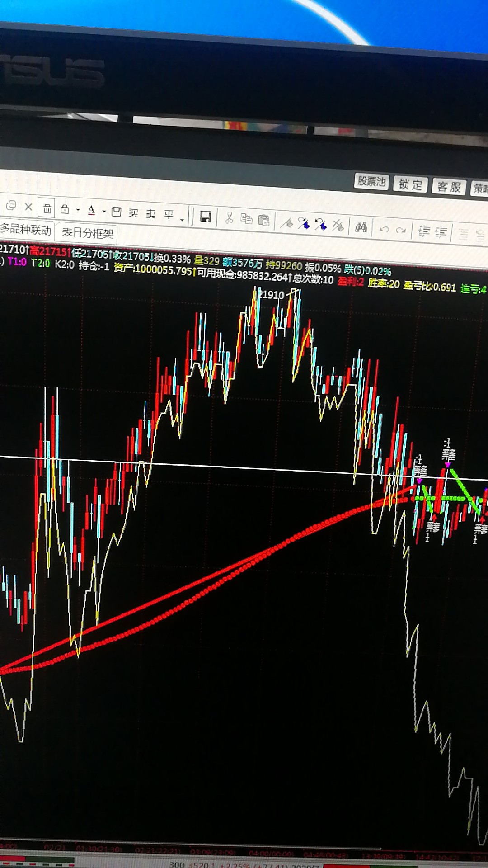Click the rounded square template icon
Image resolution: width=488 pixels, height=868 pixels.
click(x=116, y=212)
